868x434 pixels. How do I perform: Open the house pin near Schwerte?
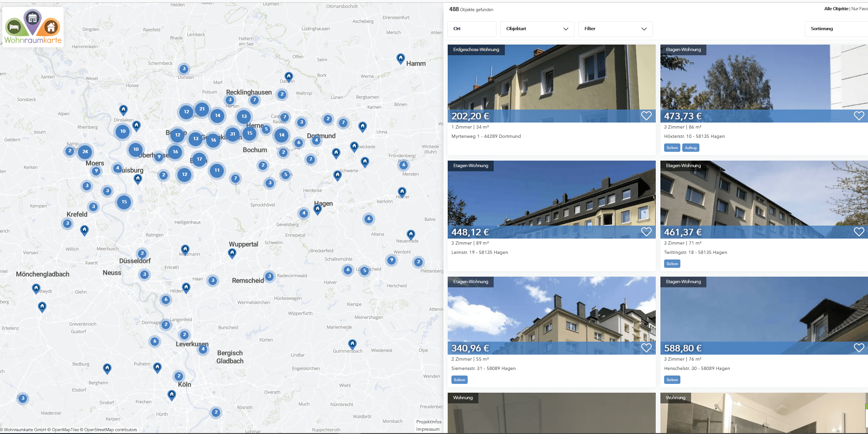pyautogui.click(x=338, y=176)
